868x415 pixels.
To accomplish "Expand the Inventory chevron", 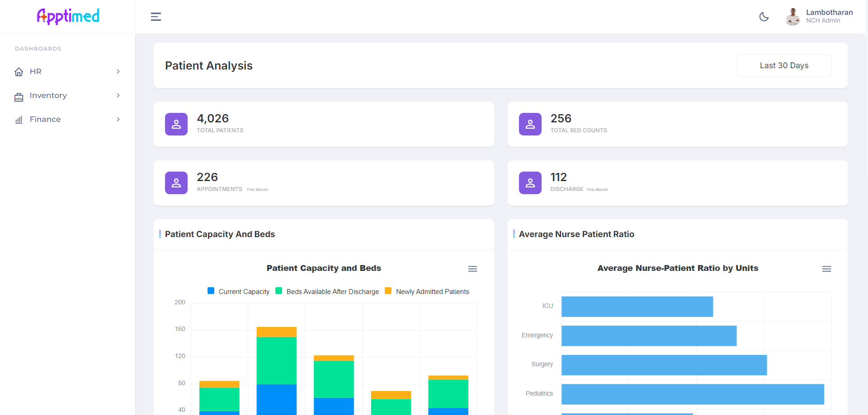I will 118,95.
